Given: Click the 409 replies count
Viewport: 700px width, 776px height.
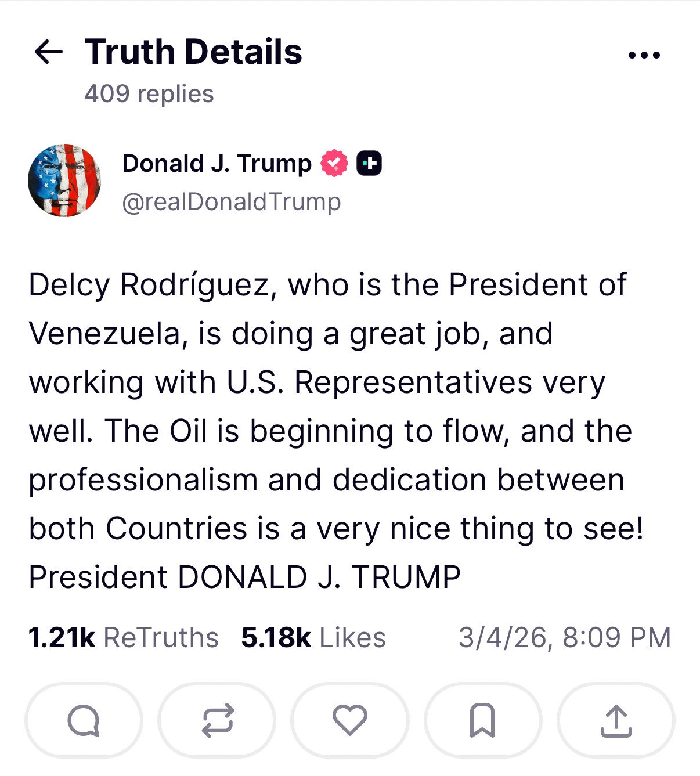Looking at the screenshot, I should point(149,94).
